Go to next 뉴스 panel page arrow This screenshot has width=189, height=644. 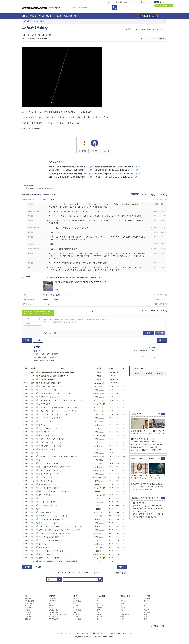(164, 458)
